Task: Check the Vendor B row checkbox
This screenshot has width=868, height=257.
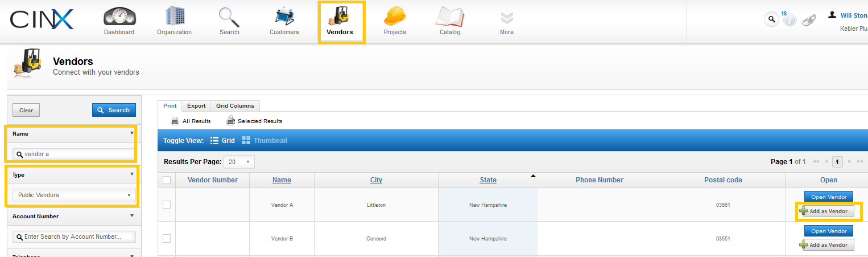Action: 167,239
